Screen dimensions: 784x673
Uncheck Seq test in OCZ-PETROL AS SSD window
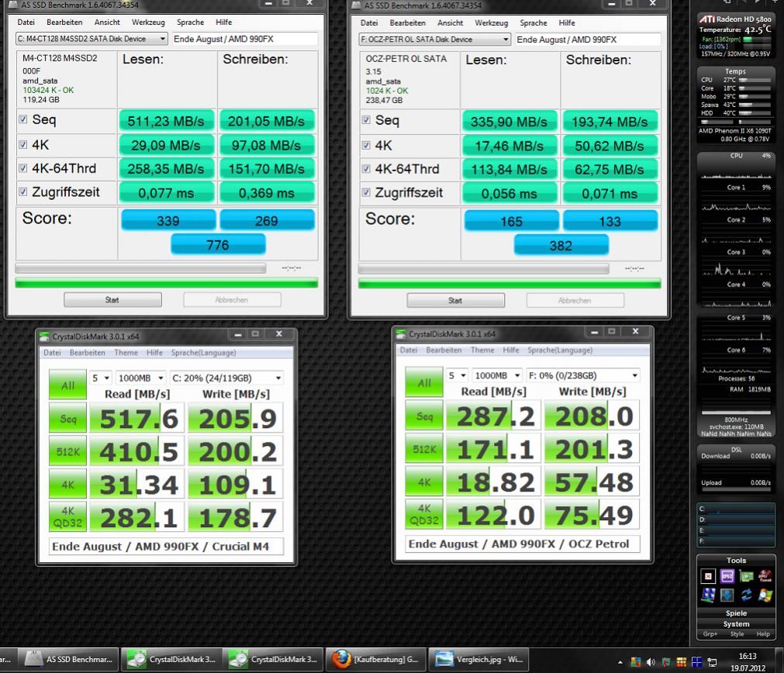pos(366,119)
